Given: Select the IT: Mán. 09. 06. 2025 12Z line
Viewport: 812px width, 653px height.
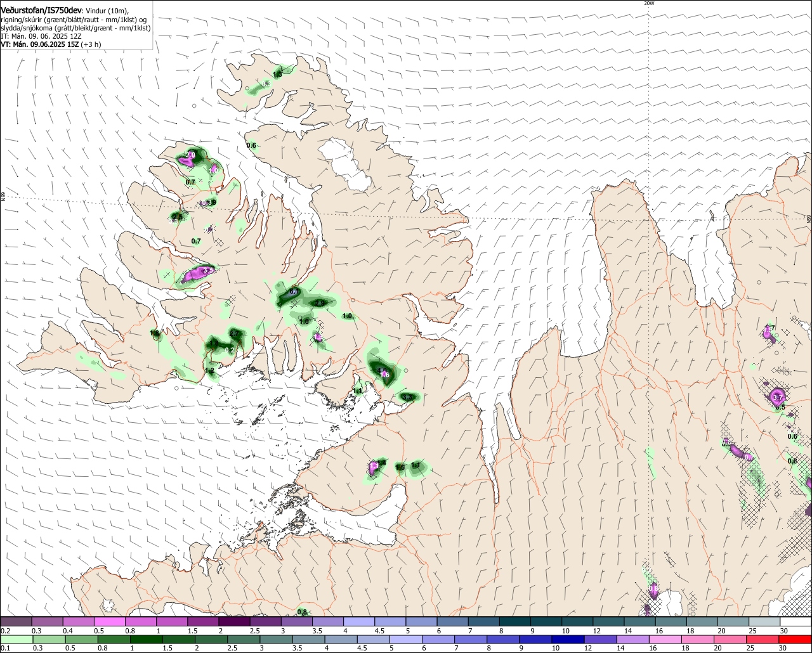Looking at the screenshot, I should (x=41, y=36).
